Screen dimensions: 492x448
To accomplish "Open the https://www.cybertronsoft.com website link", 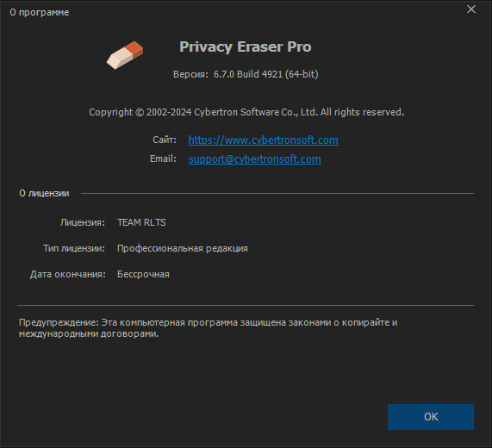I will click(x=264, y=140).
